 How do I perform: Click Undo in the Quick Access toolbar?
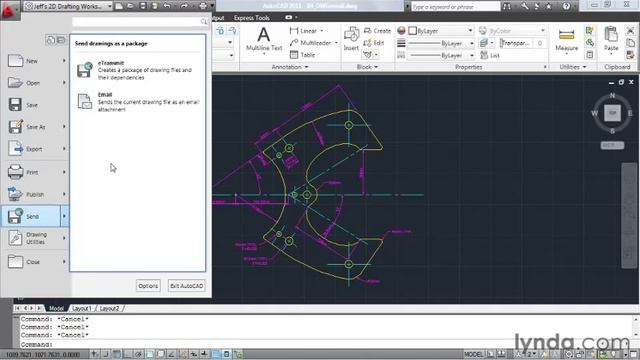[x=167, y=6]
